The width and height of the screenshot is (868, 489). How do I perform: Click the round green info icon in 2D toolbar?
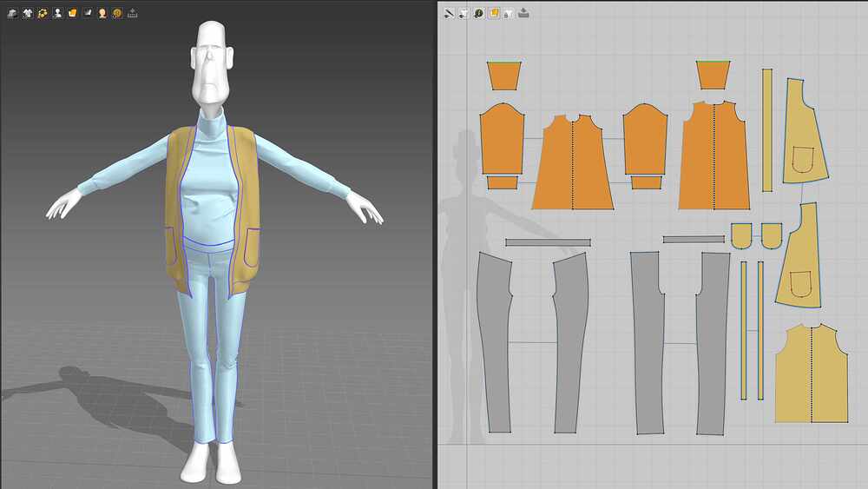coord(479,13)
